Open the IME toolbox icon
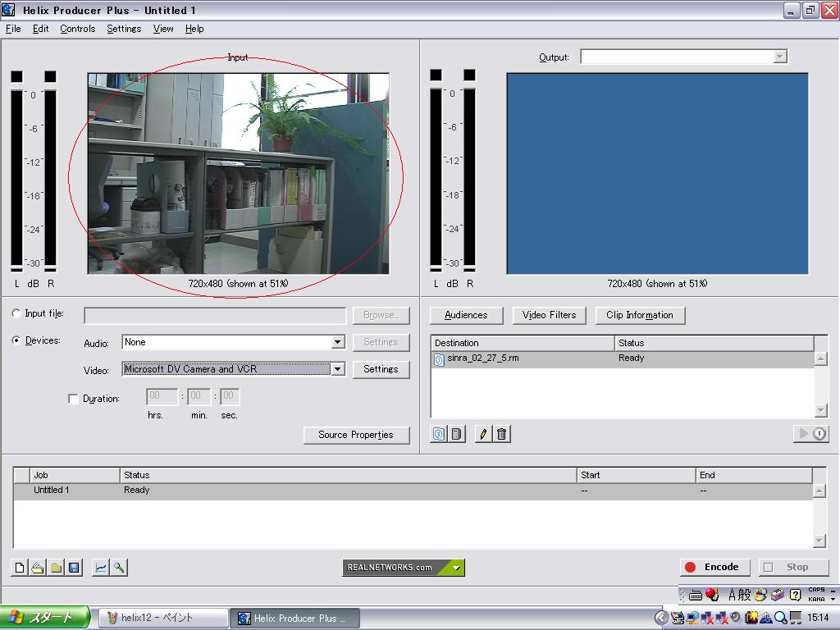The image size is (840, 630). point(778,595)
